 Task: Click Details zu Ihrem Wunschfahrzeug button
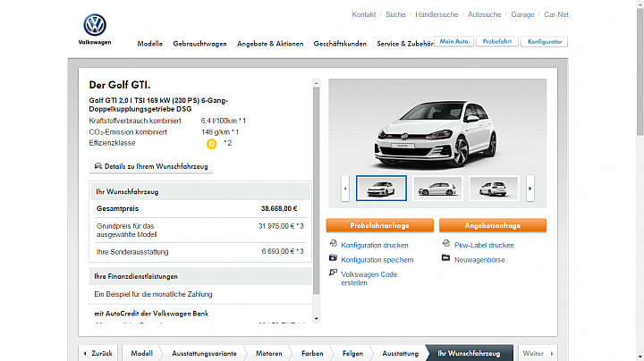151,166
